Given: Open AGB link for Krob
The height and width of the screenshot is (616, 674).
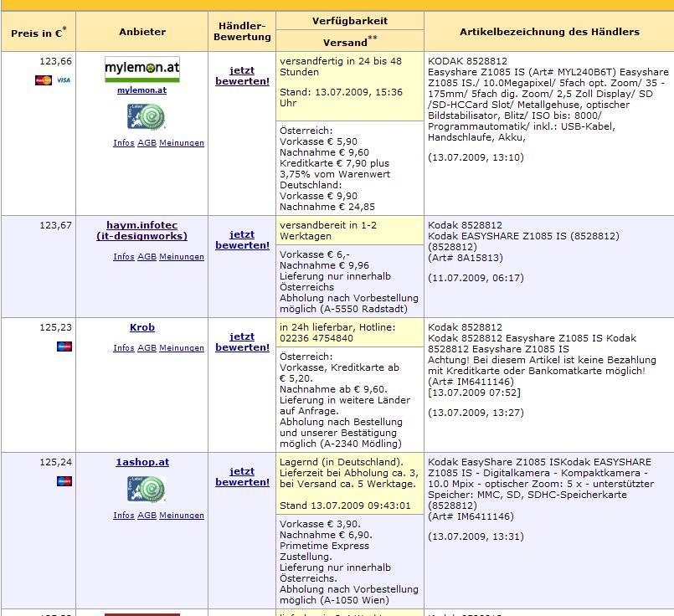Looking at the screenshot, I should point(147,348).
